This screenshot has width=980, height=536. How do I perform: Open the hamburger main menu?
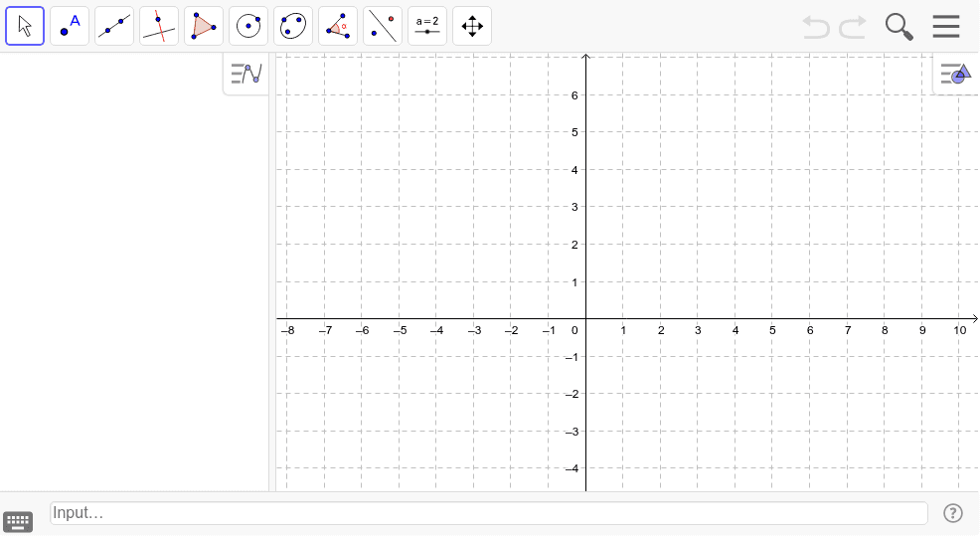(945, 27)
